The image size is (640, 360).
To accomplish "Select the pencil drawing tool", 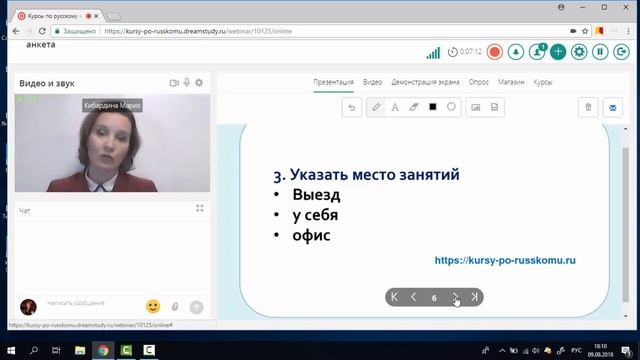I will 376,107.
